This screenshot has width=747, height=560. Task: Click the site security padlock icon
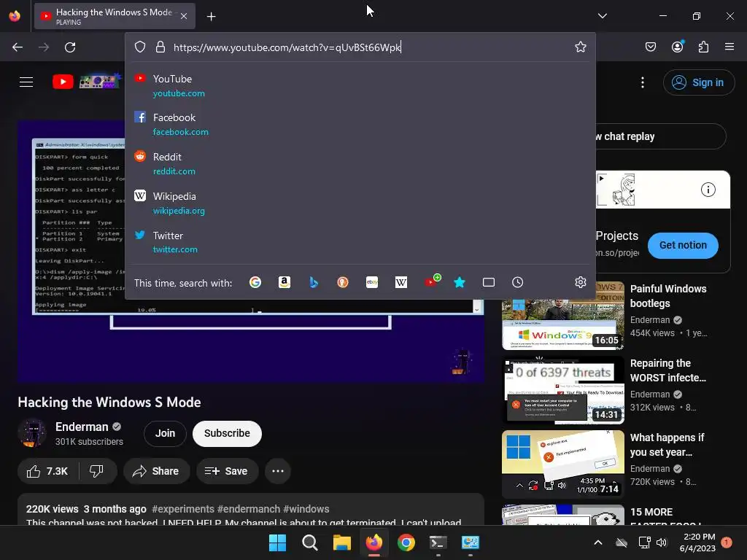click(160, 47)
